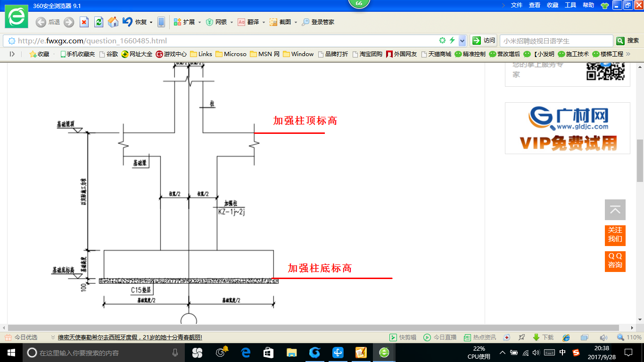
Task: Click the back-to-top arrow button
Action: (615, 210)
